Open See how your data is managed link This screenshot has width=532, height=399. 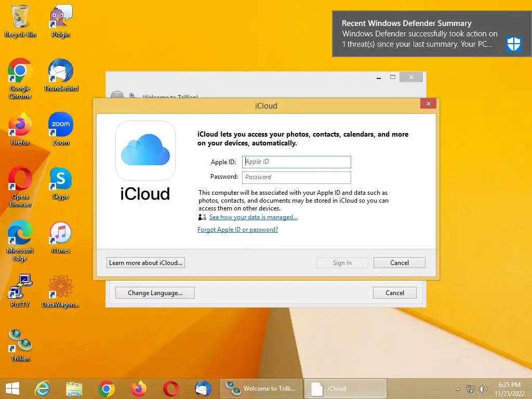coord(253,217)
